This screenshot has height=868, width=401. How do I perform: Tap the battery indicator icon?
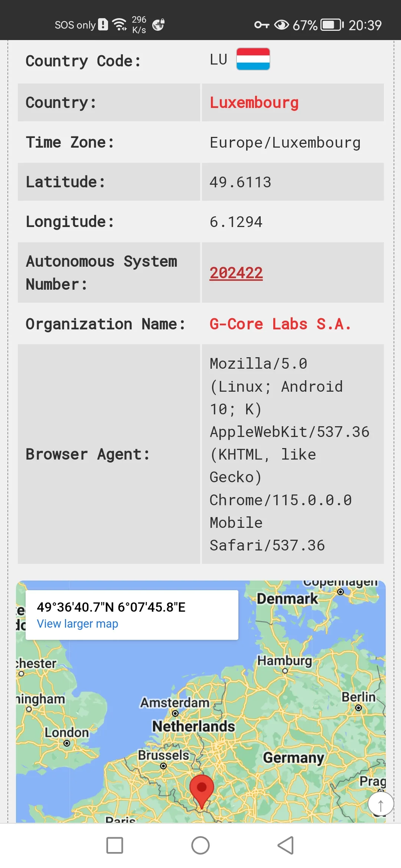(332, 25)
